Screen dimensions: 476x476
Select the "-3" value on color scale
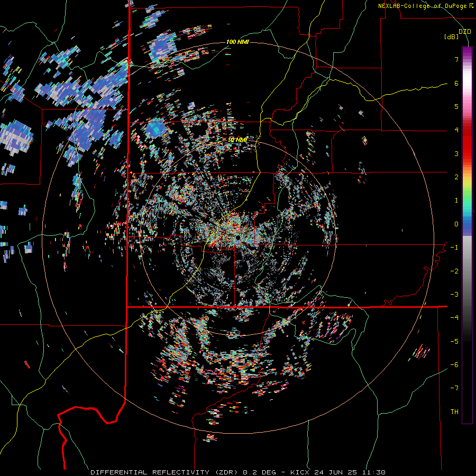click(x=454, y=295)
